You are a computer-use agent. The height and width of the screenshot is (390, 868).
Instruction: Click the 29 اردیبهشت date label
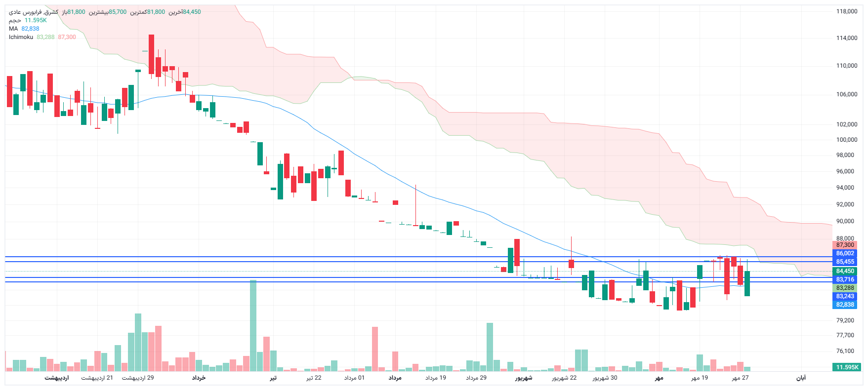pyautogui.click(x=138, y=378)
